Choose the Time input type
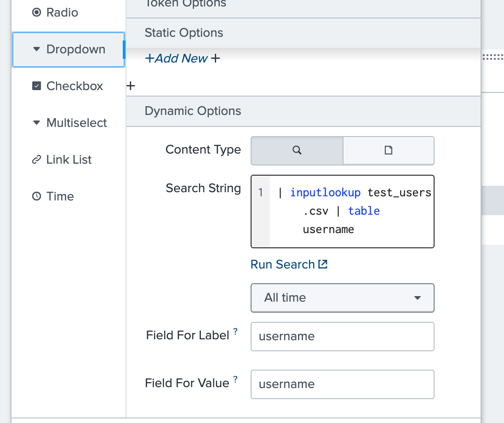 pyautogui.click(x=53, y=196)
